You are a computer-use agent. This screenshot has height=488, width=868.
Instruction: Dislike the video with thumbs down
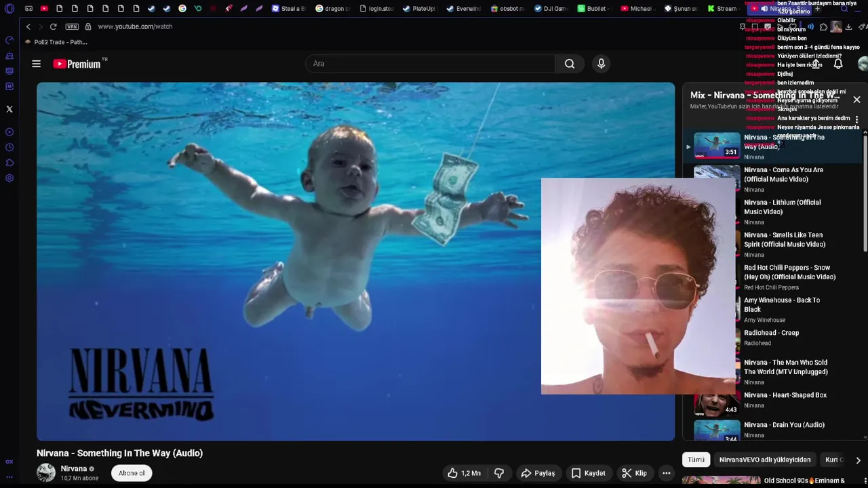499,473
